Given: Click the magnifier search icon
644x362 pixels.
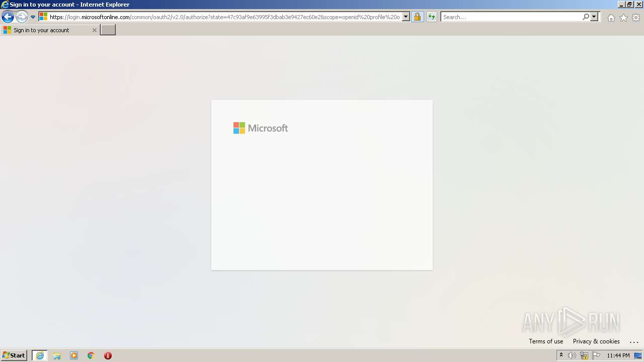Looking at the screenshot, I should pyautogui.click(x=586, y=17).
